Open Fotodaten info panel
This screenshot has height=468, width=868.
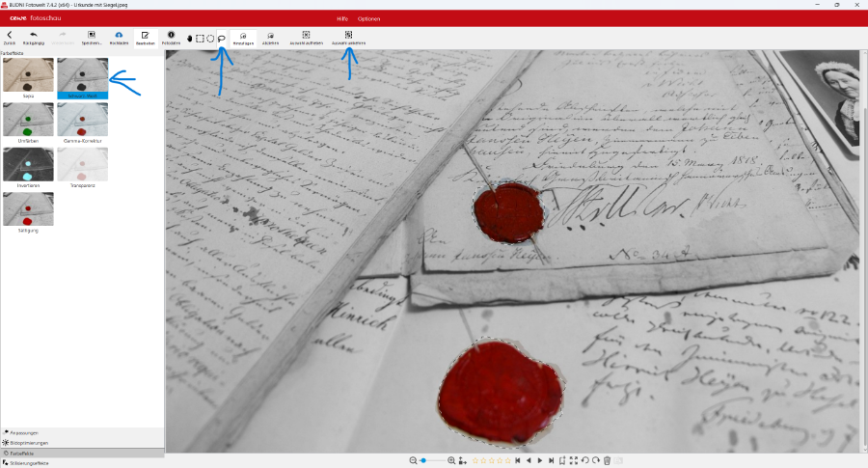pyautogui.click(x=171, y=38)
